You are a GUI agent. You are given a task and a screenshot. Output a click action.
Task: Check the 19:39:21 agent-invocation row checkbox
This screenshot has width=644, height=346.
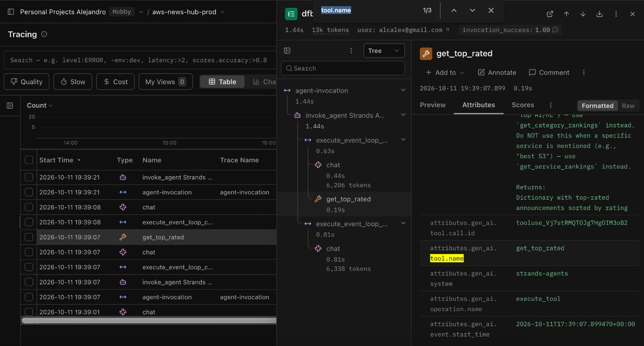pos(29,192)
